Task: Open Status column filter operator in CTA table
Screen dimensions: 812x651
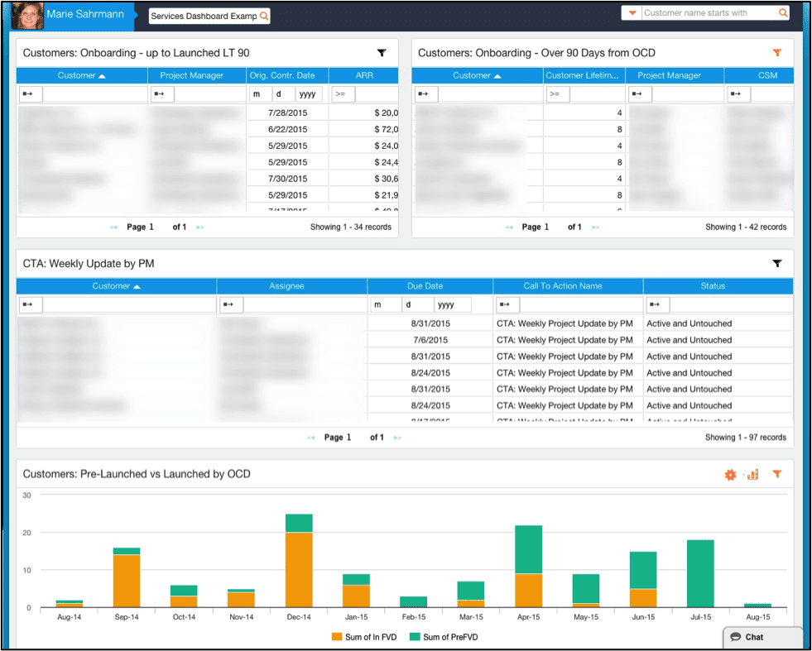Action: coord(657,305)
